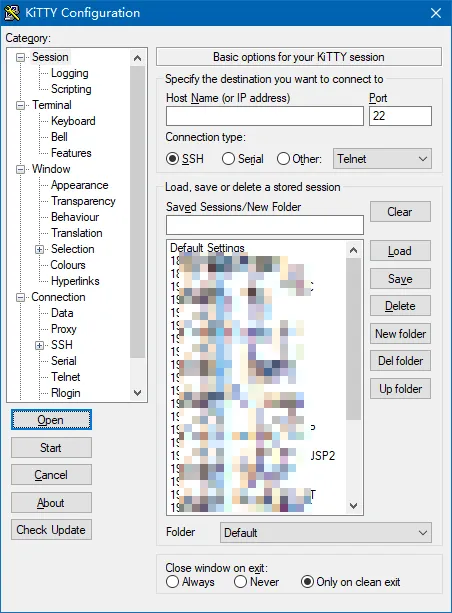Click the Up folder button
This screenshot has height=613, width=452.
tap(400, 389)
